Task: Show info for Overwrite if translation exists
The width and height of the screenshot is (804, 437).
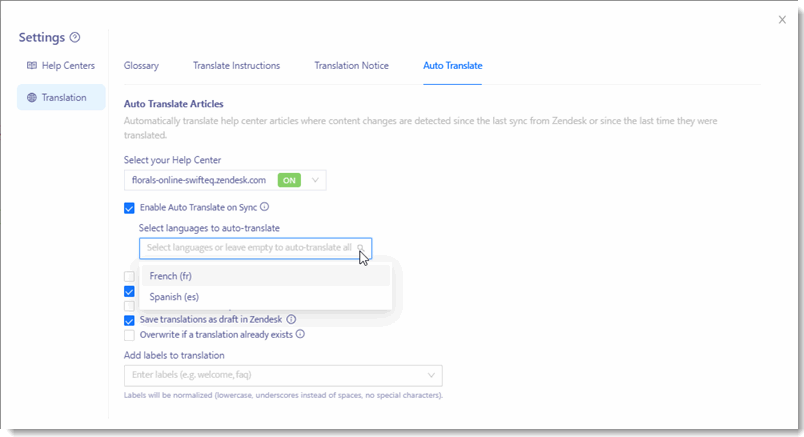Action: [300, 334]
